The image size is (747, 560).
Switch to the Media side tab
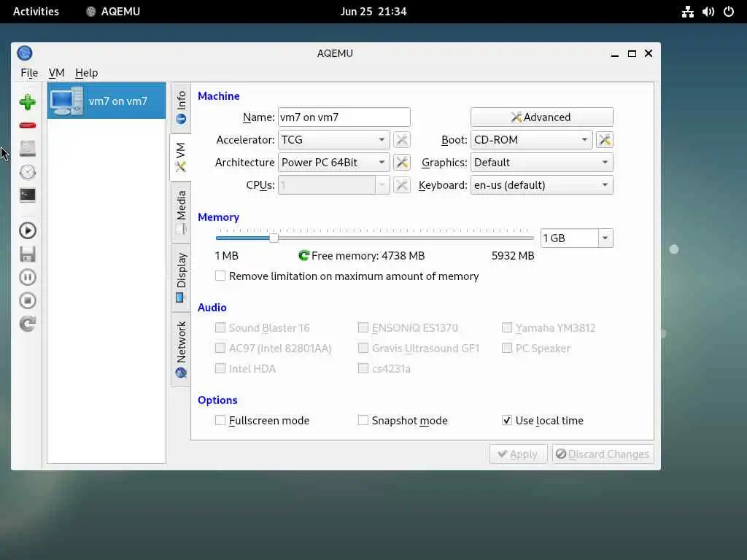click(x=181, y=213)
